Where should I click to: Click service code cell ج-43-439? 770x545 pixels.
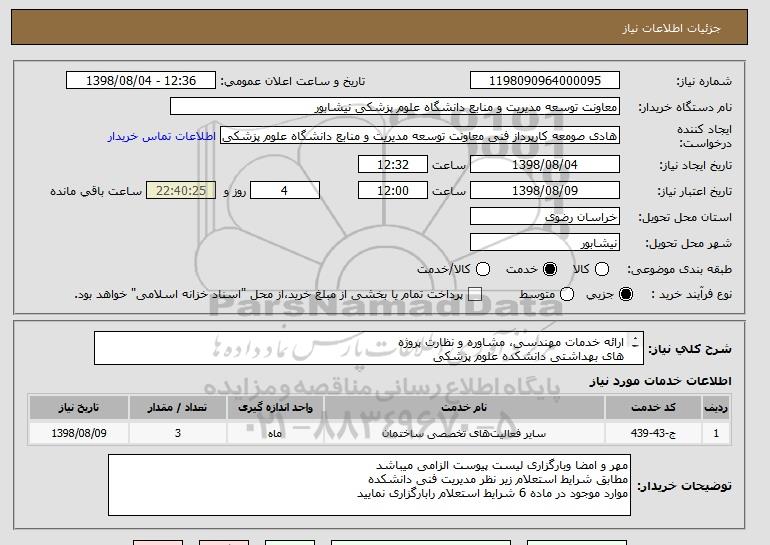click(x=653, y=433)
